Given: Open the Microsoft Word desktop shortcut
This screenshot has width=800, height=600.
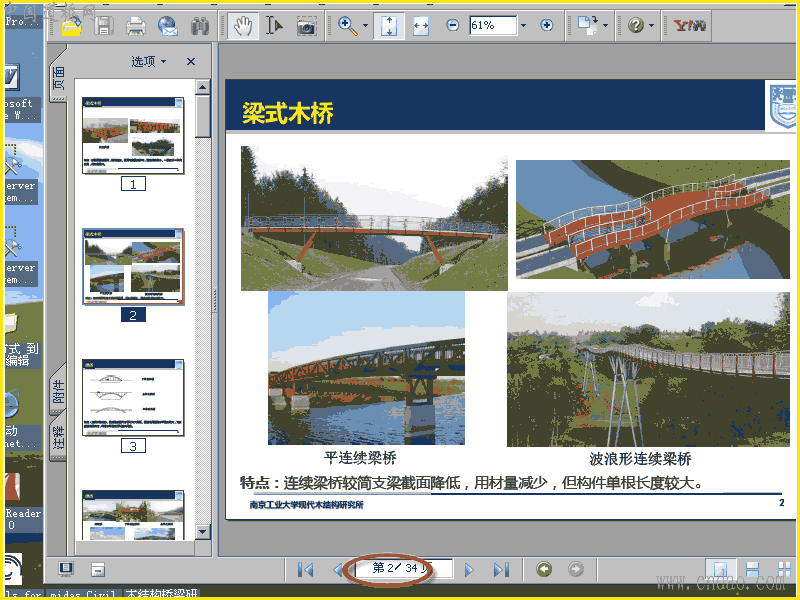Looking at the screenshot, I should tap(20, 92).
